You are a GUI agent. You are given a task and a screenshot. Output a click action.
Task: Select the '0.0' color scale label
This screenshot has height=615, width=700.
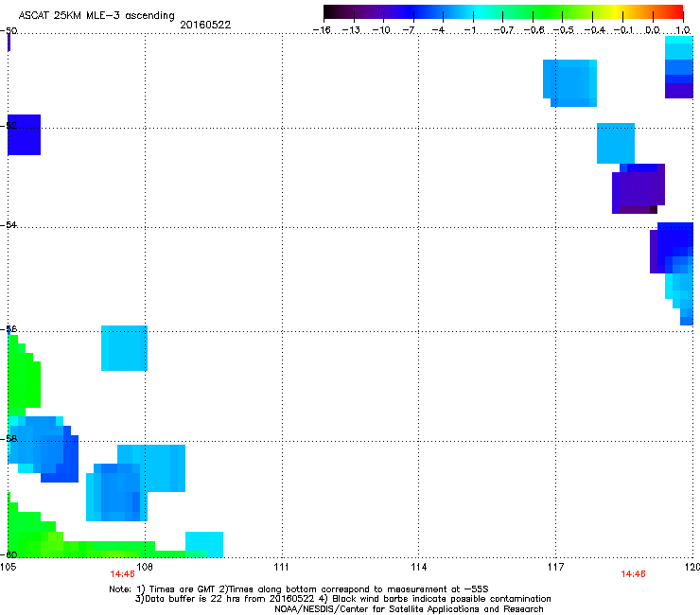653,30
